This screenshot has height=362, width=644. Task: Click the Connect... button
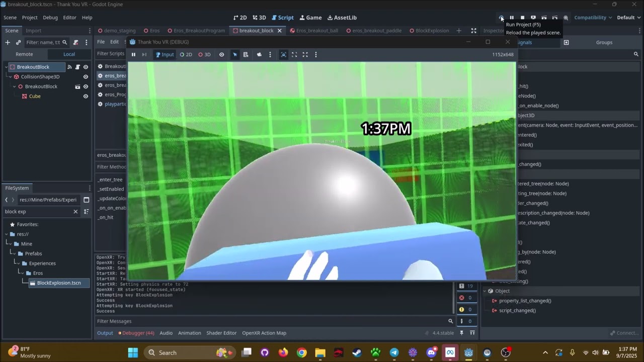point(624,333)
